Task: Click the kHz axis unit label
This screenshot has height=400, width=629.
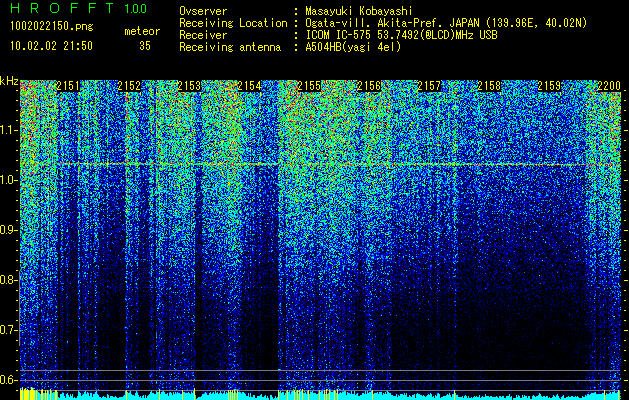Action: [x=9, y=81]
